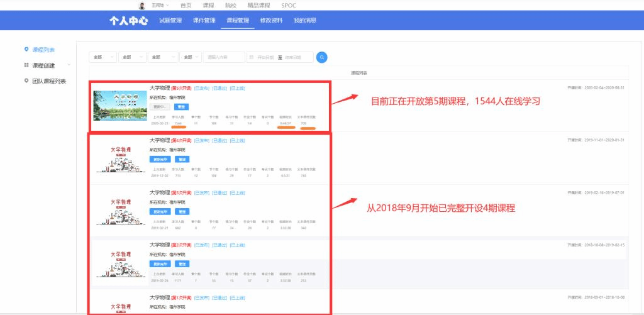The image size is (644, 315).
Task: Click the user avatar at the top
Action: coord(142,5)
